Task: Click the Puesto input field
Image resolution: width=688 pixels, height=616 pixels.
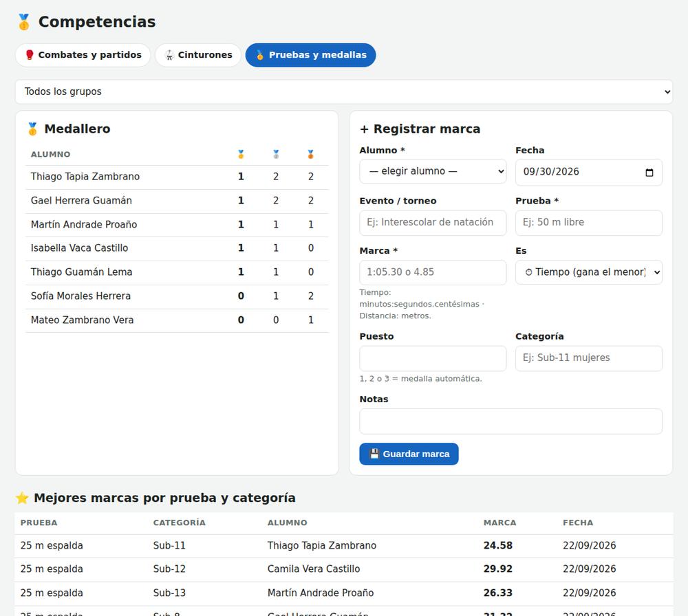Action: coord(433,358)
